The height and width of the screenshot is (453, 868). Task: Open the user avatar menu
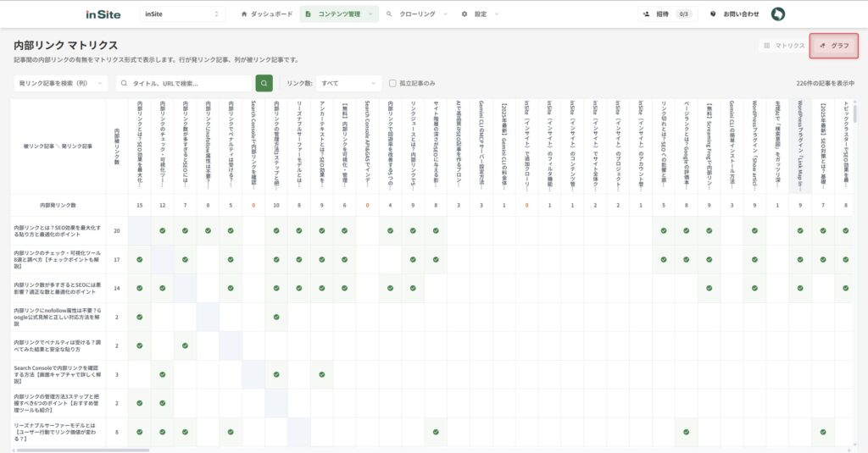(x=778, y=14)
